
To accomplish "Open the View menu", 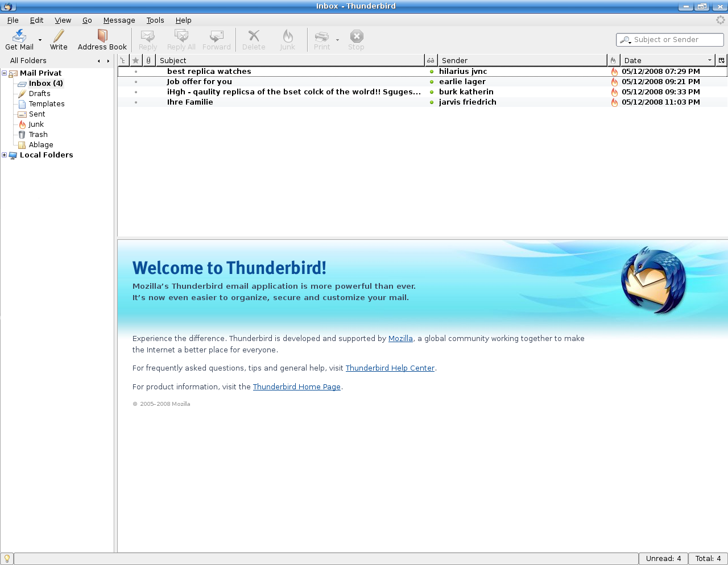I will click(63, 20).
